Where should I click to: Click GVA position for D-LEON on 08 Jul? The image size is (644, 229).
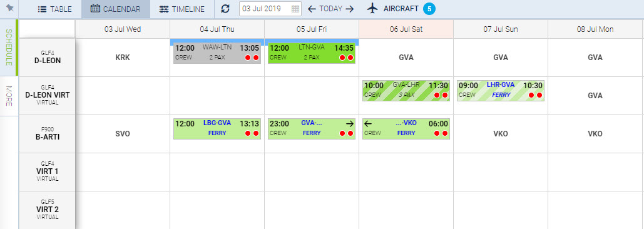595,58
